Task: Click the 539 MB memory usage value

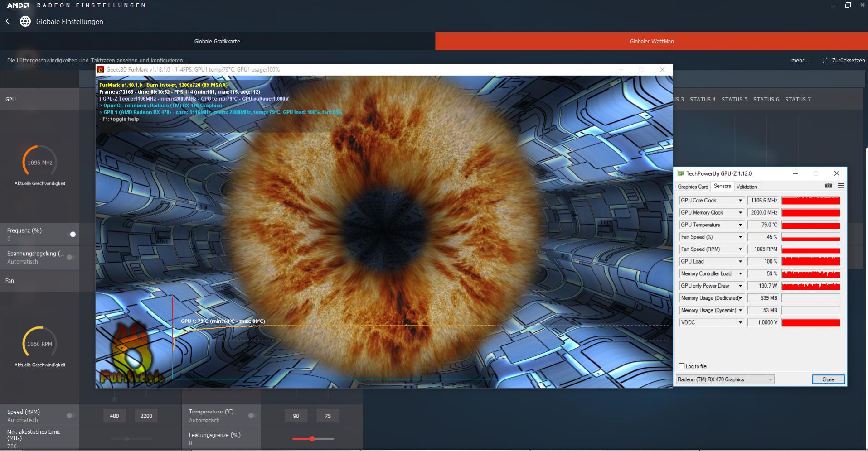Action: click(763, 298)
